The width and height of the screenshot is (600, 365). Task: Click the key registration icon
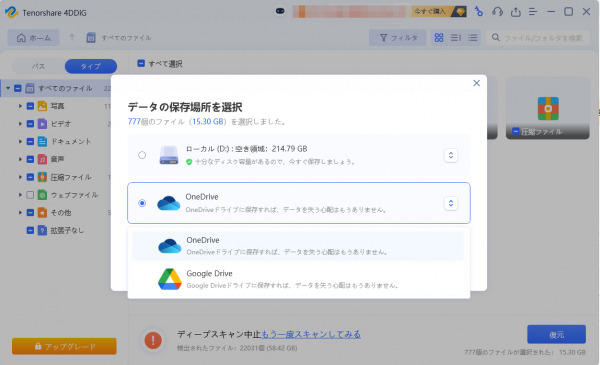(x=478, y=11)
